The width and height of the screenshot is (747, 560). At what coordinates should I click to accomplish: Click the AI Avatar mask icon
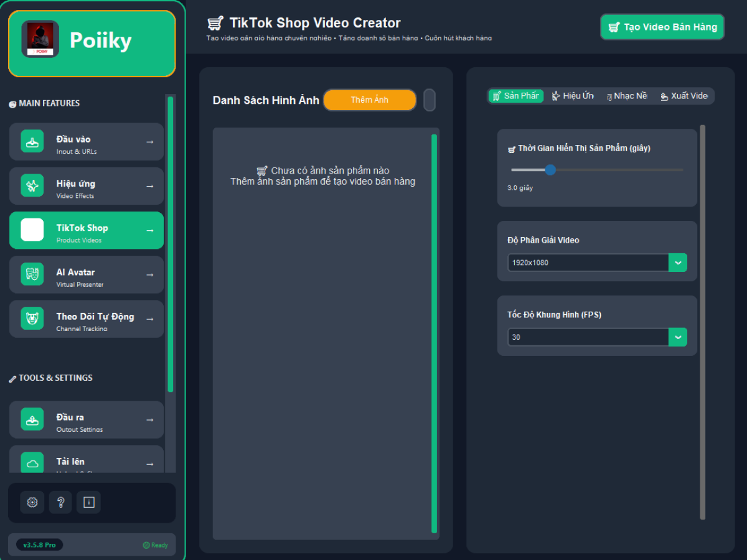[x=32, y=274]
